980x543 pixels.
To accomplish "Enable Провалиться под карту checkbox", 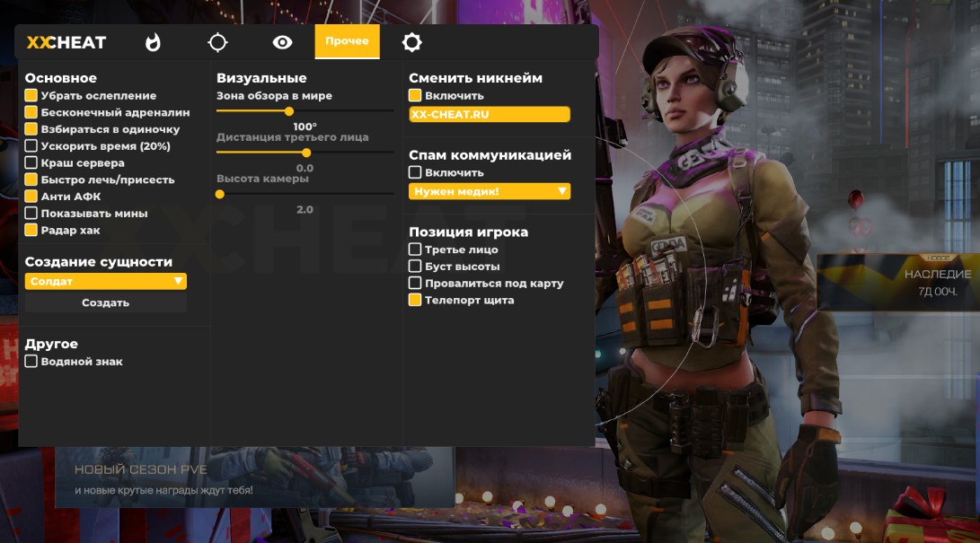I will click(x=414, y=284).
